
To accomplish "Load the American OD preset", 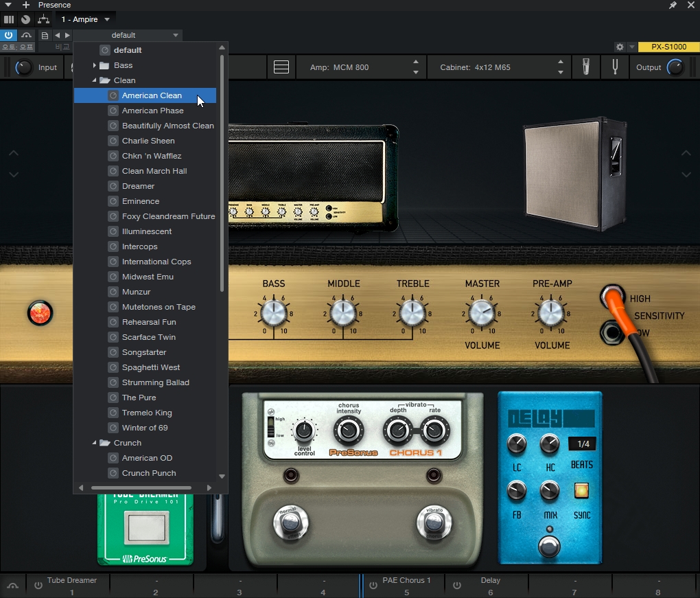I will [x=145, y=458].
